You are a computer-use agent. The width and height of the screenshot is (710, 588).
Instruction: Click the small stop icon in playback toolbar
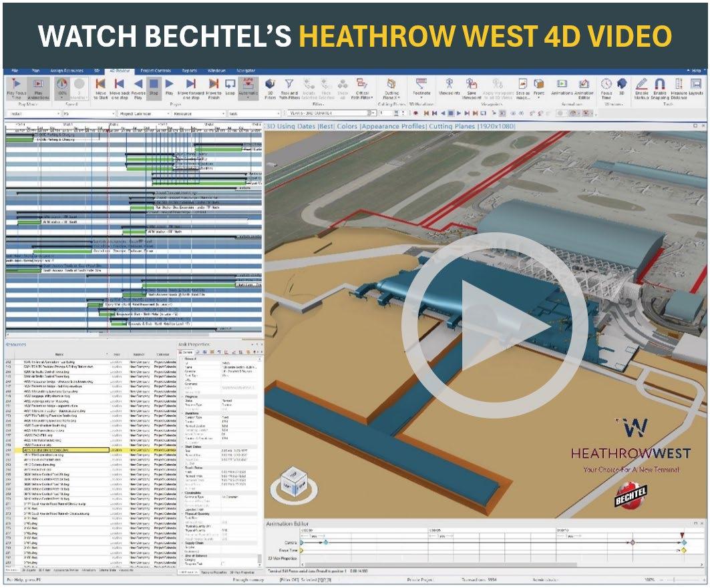(451, 113)
